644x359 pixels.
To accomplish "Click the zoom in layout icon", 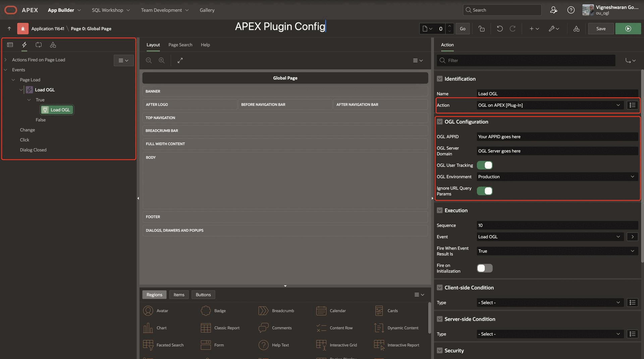I will click(x=162, y=60).
